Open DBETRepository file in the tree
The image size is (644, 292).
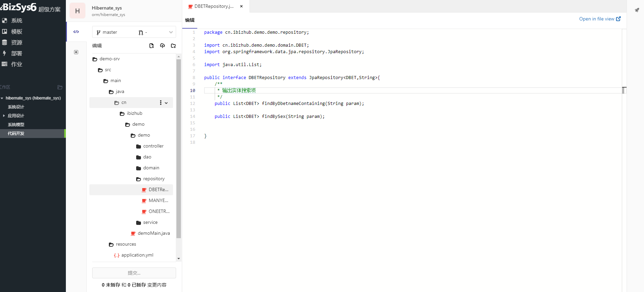pyautogui.click(x=131, y=190)
